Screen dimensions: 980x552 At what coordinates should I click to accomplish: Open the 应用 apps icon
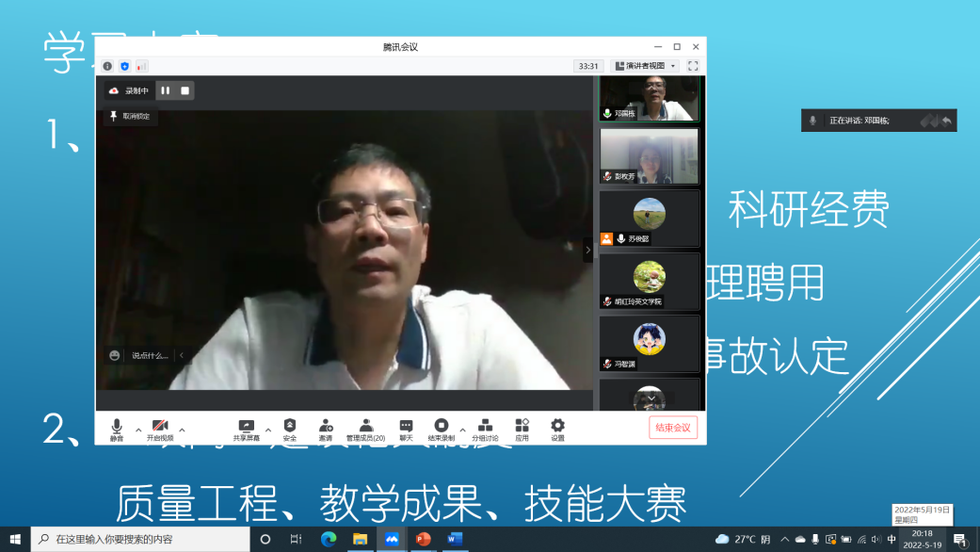click(x=522, y=429)
